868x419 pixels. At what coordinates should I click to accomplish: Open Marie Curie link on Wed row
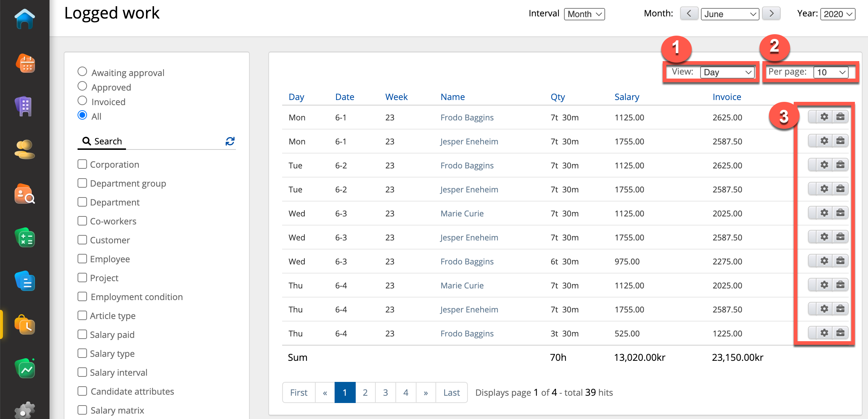(462, 214)
